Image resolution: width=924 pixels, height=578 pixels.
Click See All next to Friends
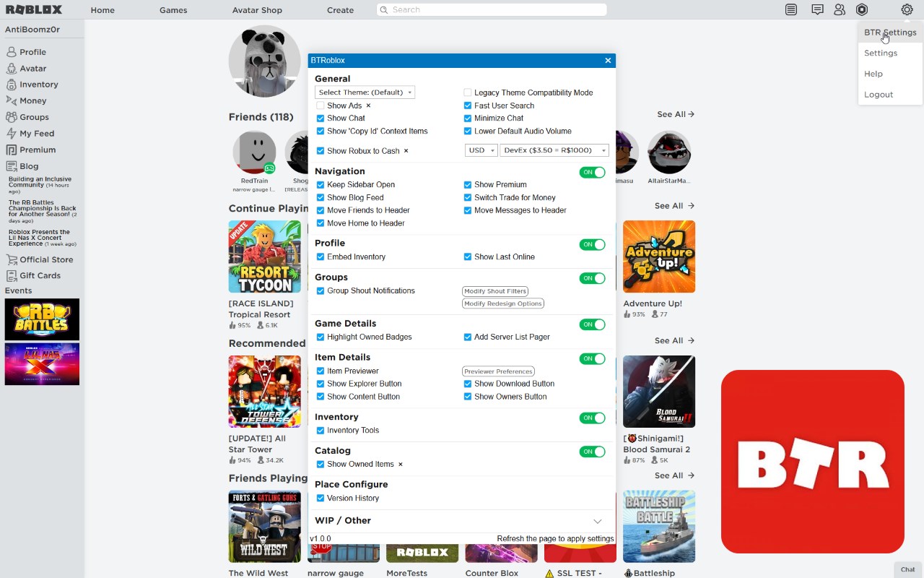pos(676,114)
